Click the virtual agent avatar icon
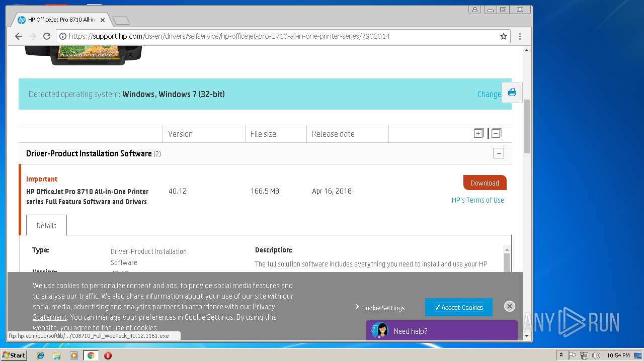 coord(380,330)
